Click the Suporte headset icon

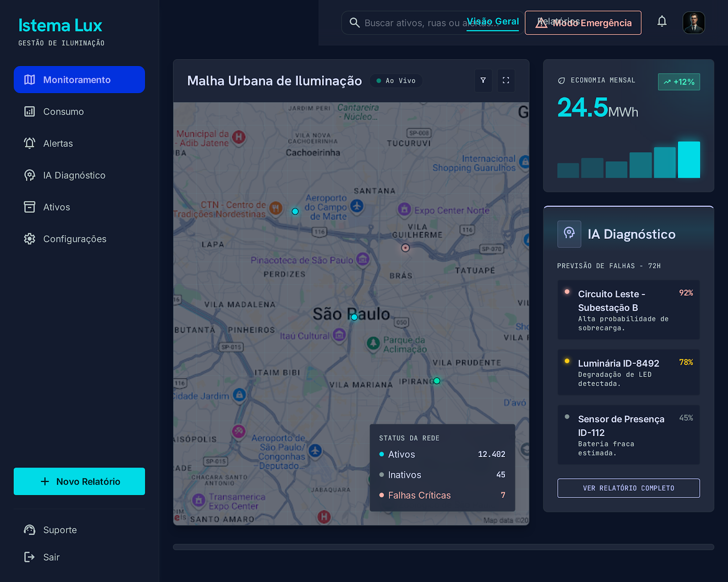[x=30, y=530]
